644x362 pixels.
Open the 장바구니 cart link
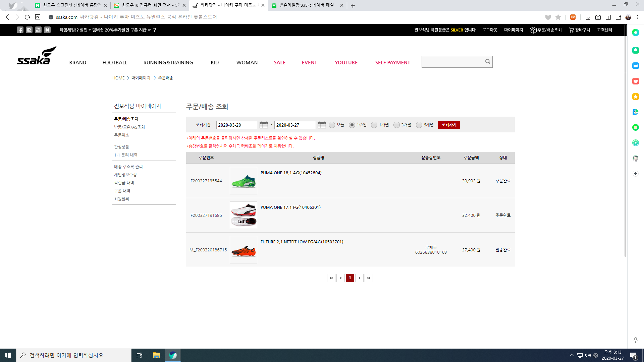pos(579,30)
